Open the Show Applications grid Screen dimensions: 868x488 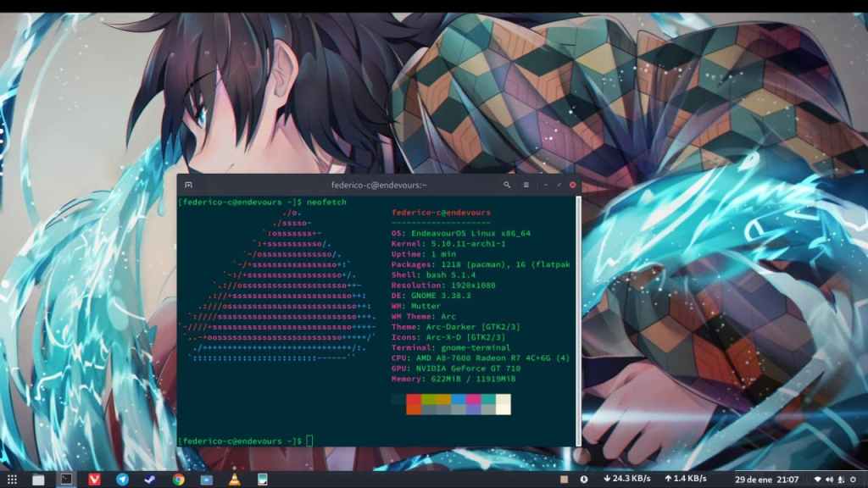[12, 480]
